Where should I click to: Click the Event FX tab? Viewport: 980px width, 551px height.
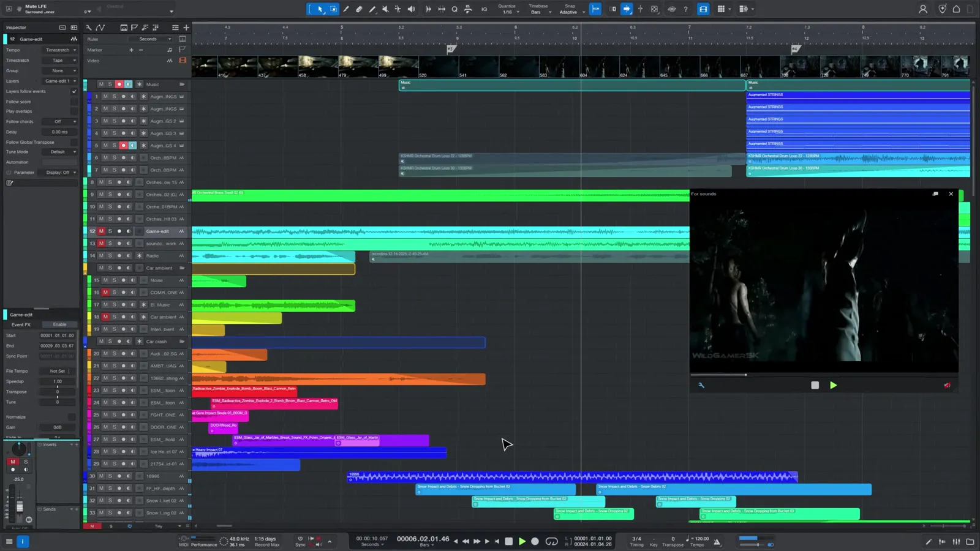coord(21,324)
